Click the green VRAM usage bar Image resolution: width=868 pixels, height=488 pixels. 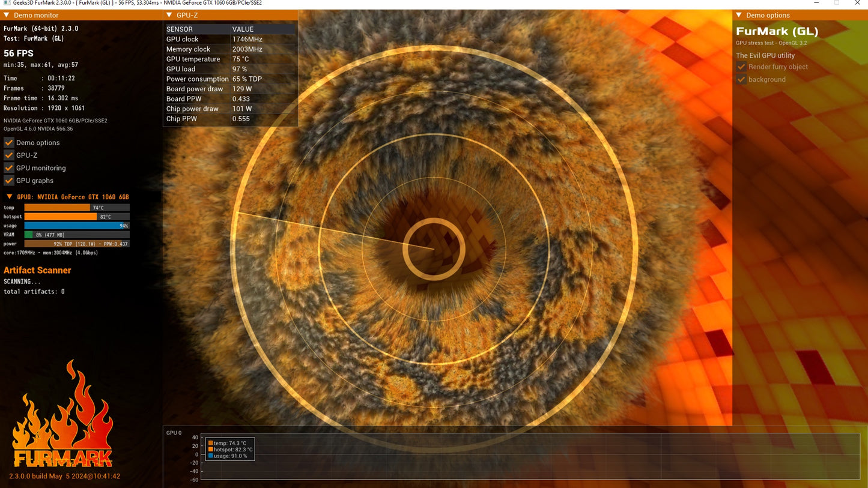point(28,235)
